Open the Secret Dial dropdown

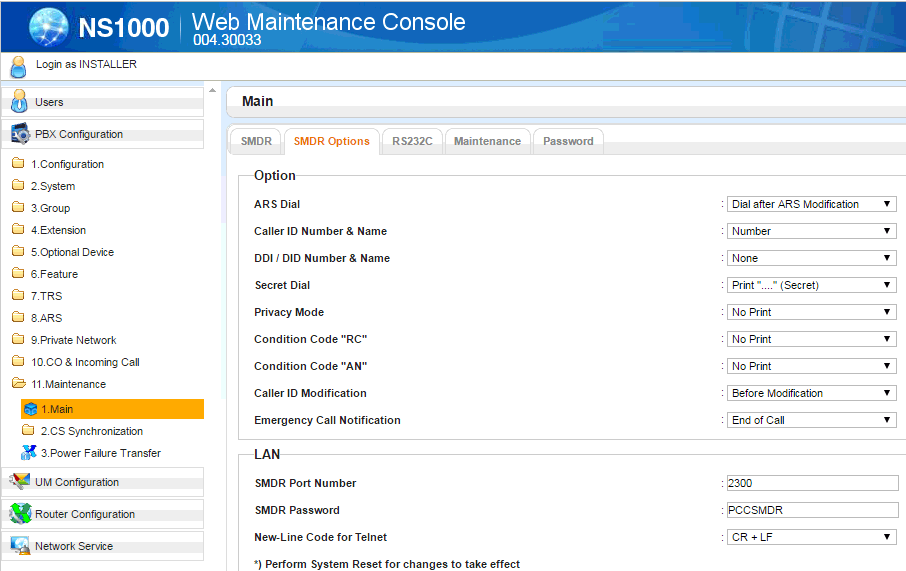[811, 285]
